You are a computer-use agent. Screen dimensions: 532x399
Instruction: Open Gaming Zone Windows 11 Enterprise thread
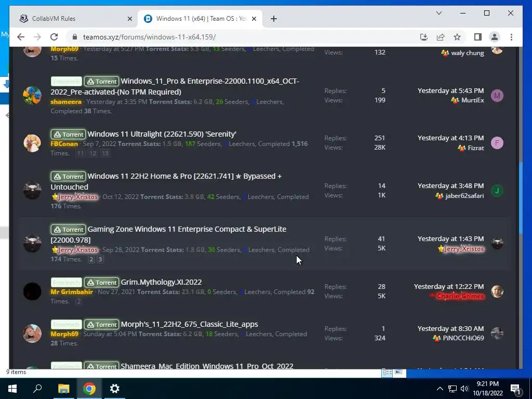point(168,234)
